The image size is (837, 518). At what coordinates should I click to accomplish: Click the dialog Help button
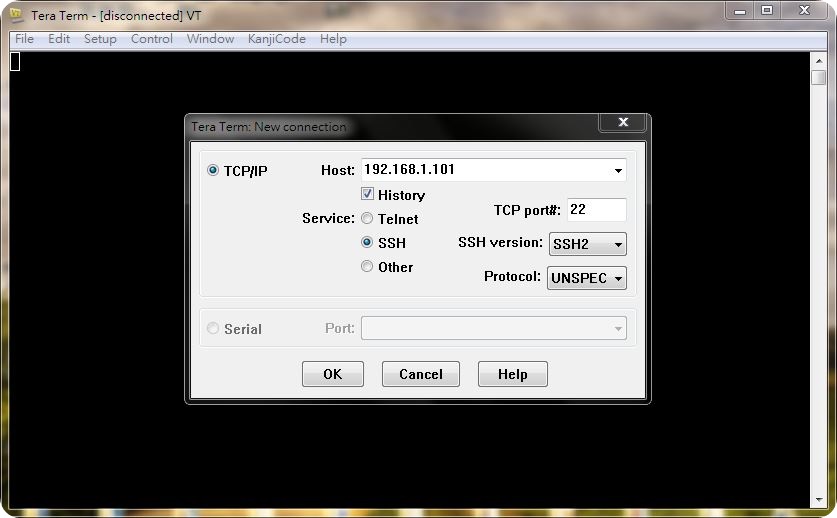click(512, 374)
